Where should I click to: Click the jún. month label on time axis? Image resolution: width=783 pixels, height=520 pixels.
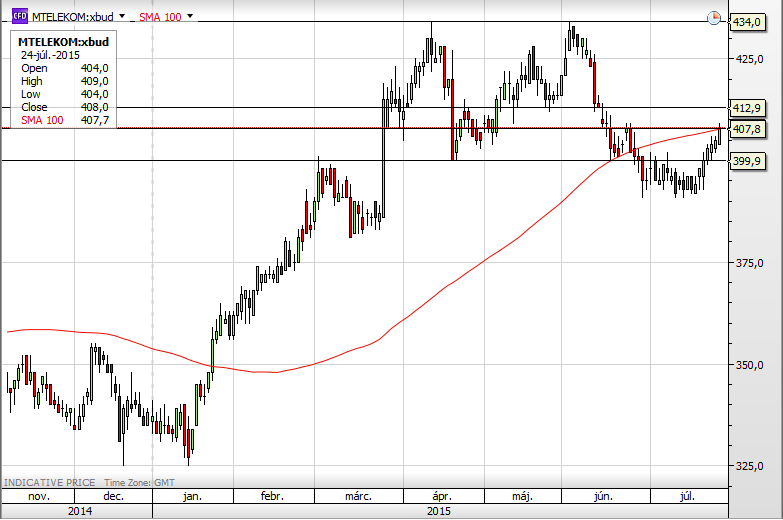[x=603, y=497]
